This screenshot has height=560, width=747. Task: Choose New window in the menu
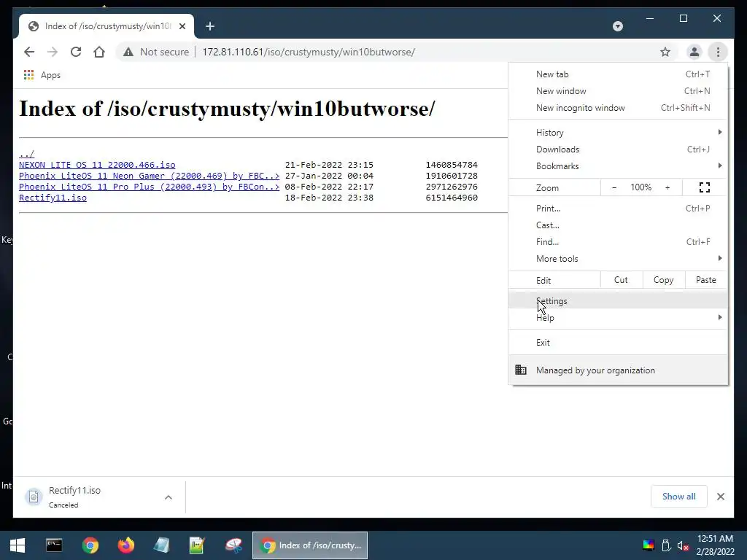(618, 91)
